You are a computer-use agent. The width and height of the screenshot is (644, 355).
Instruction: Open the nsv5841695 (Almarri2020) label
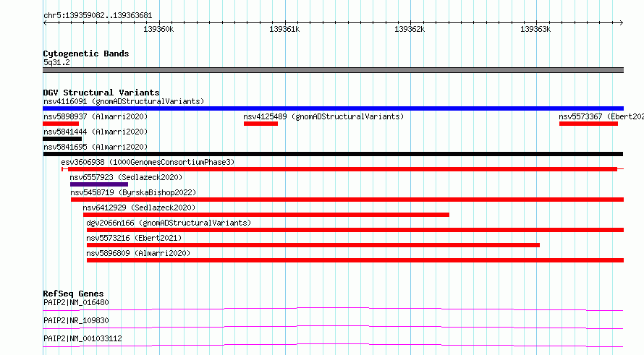click(96, 147)
